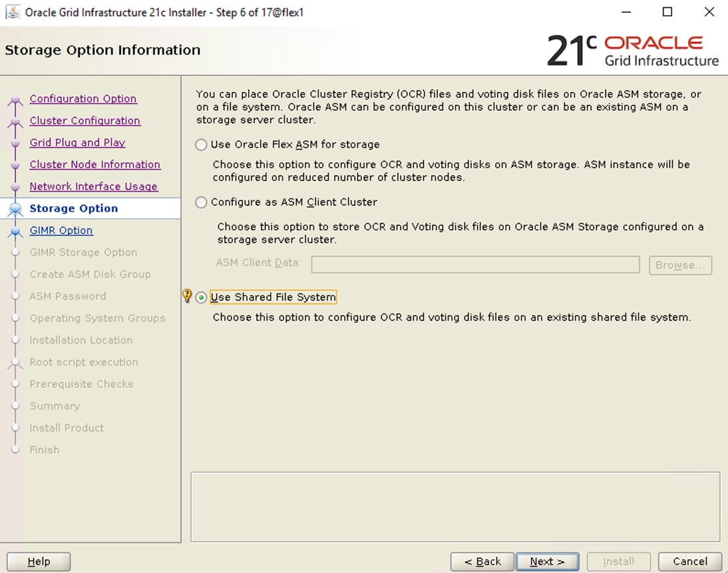
Task: Click the GIMR Option step marker icon
Action: (15, 231)
